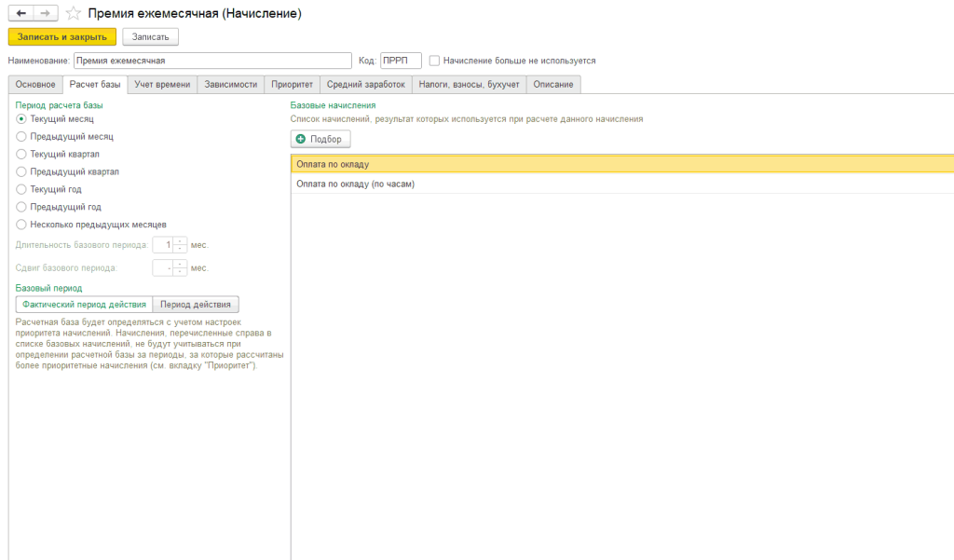
Task: Click Записать и закрыть button
Action: tap(62, 36)
